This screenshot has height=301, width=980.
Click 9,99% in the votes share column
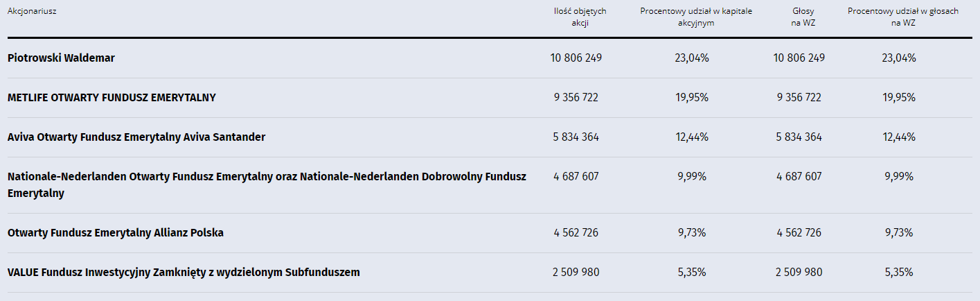(x=899, y=177)
